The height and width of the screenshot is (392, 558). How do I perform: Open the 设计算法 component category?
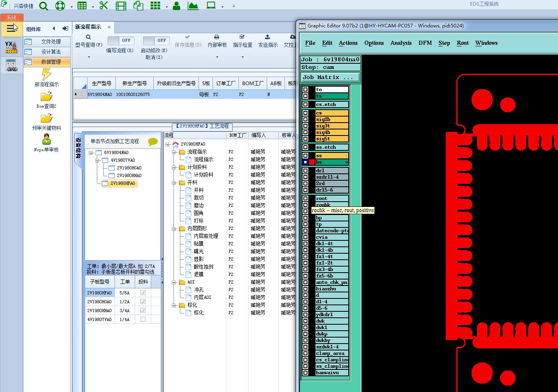click(47, 52)
